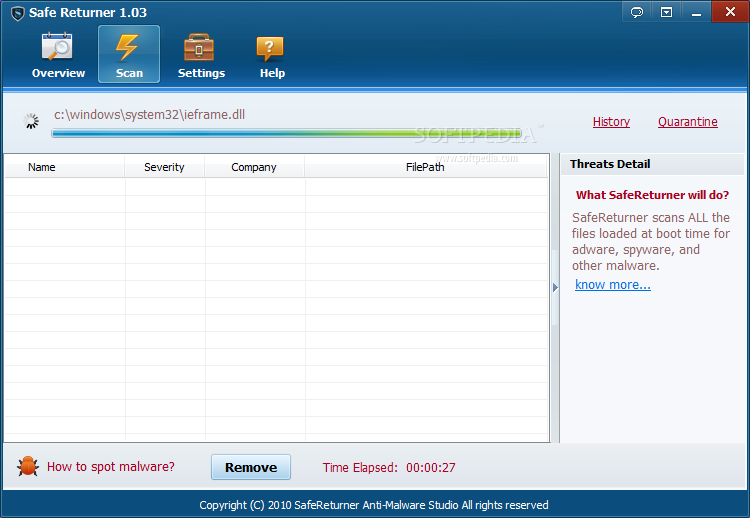Click the scanned path ieframe.dll text
750x518 pixels.
(x=149, y=115)
